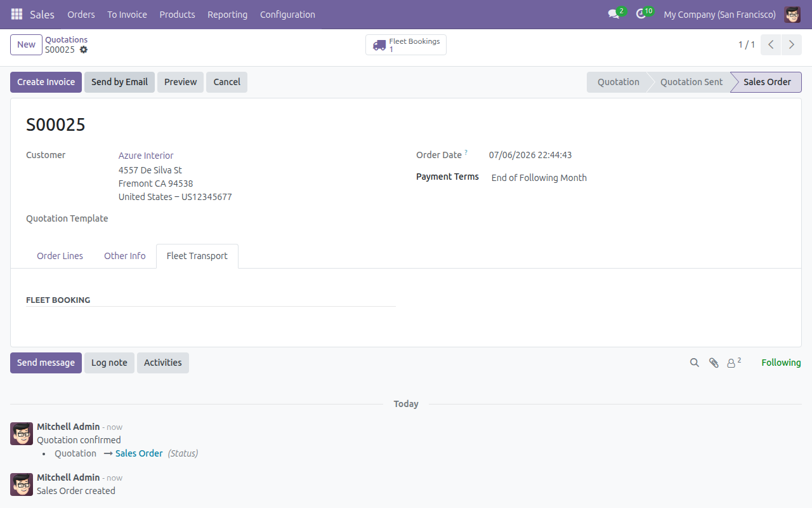Go to next record arrow
Image resolution: width=812 pixels, height=508 pixels.
pos(791,44)
